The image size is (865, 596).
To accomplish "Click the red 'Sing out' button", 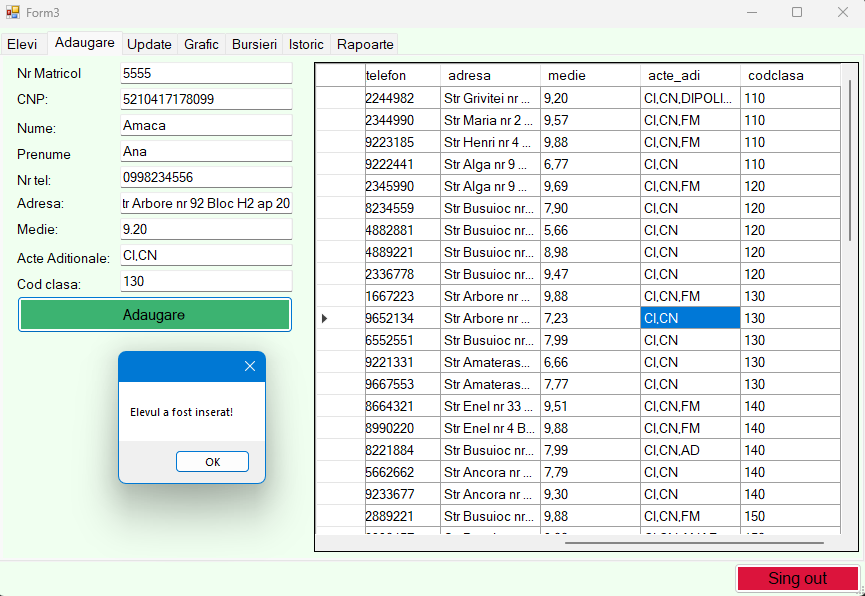I will (797, 578).
